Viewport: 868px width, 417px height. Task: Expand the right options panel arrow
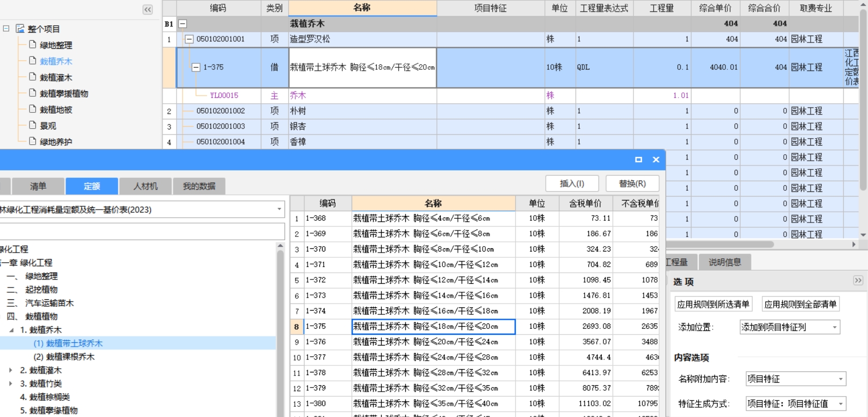[858, 281]
